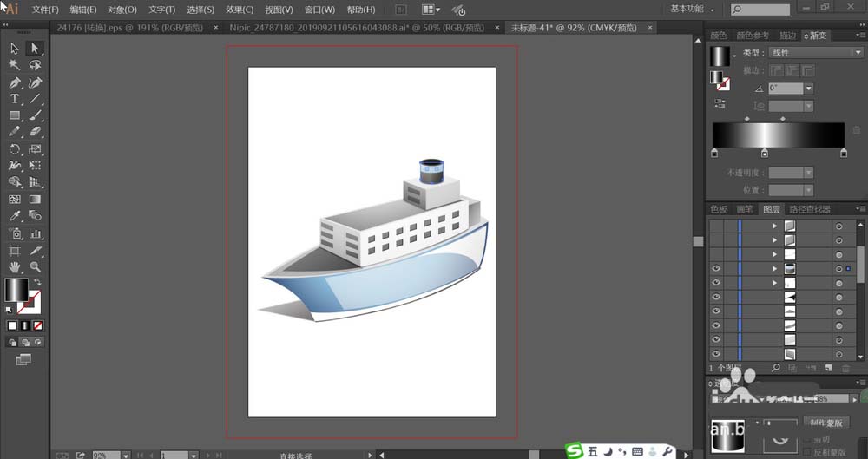Switch to the 24176 eps document tab
868x459 pixels.
click(x=130, y=28)
